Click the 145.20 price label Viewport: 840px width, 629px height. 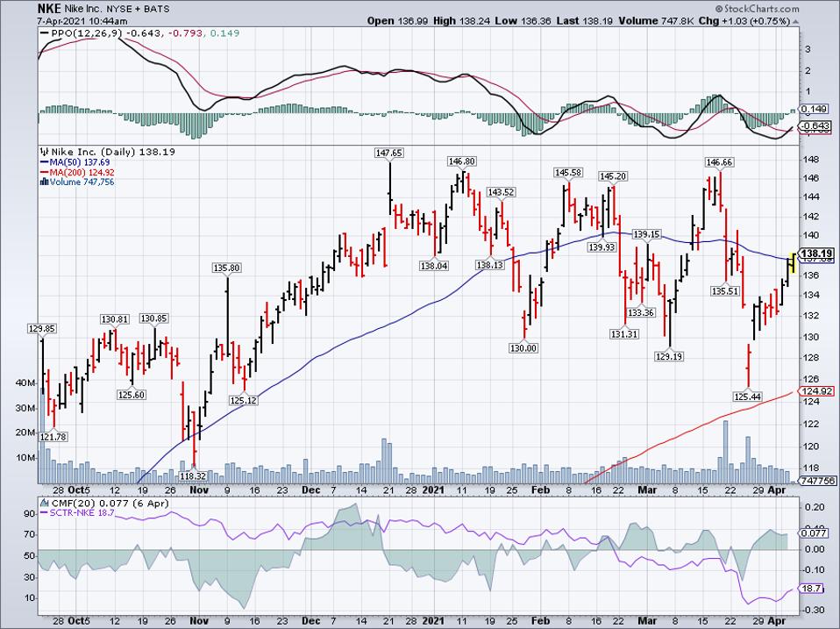point(613,176)
